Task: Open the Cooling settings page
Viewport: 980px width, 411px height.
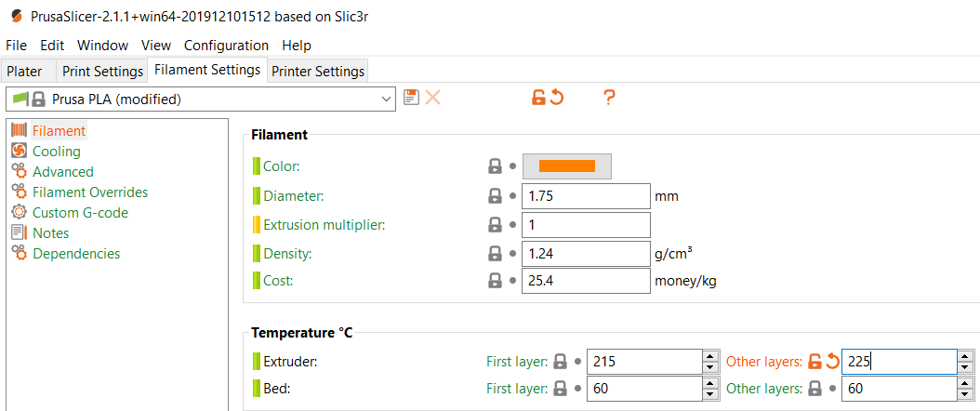Action: pos(56,152)
